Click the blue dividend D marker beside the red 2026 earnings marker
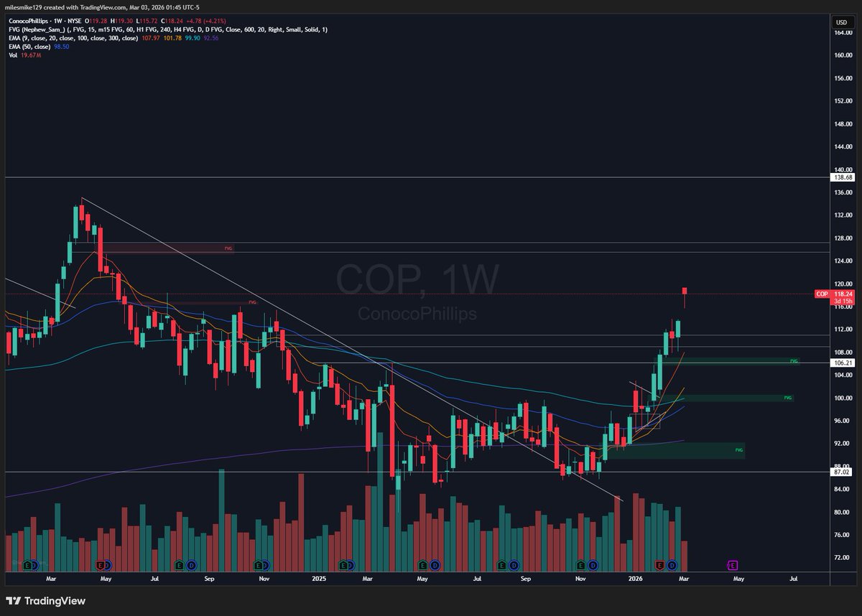The width and height of the screenshot is (862, 616). click(672, 565)
